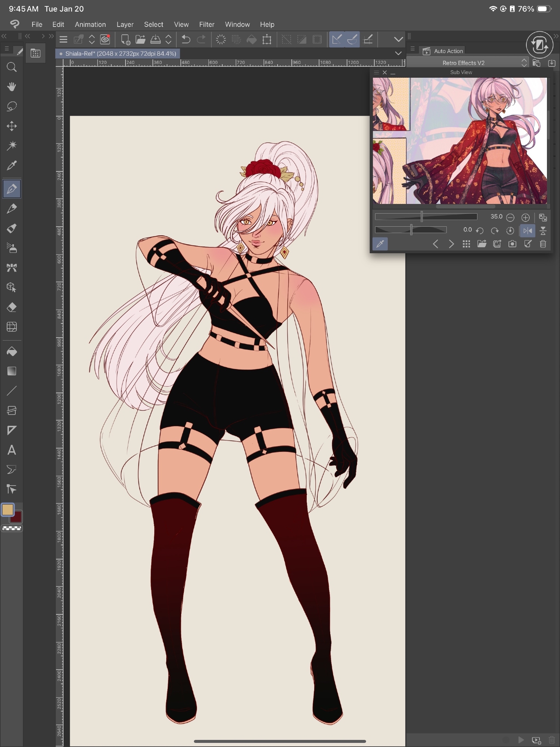
Task: Toggle Sub View eyedropper color picking
Action: click(380, 244)
